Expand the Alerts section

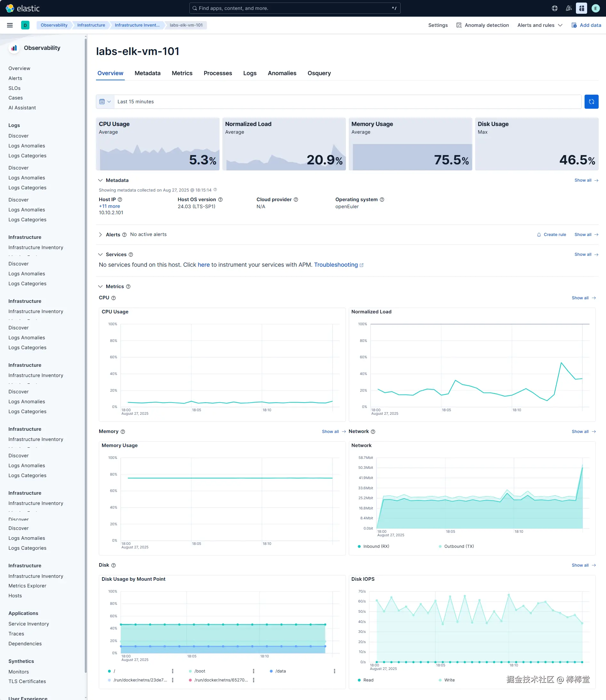[x=100, y=235]
